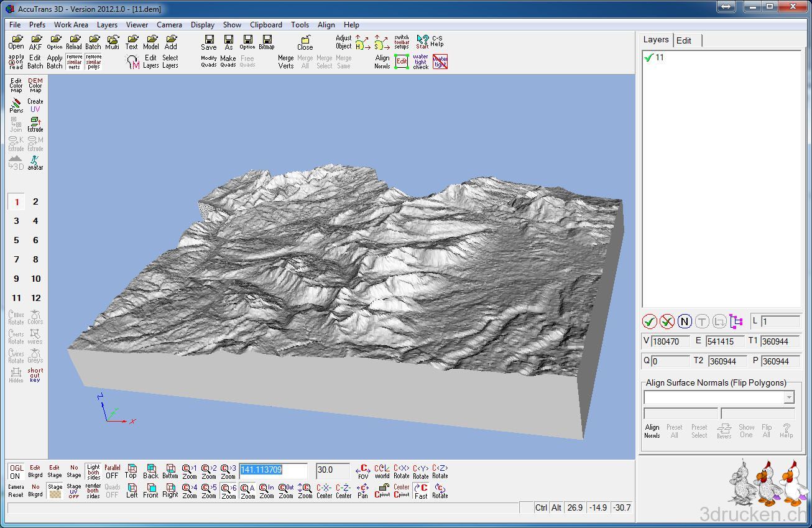
Task: Switch to the Edit tab
Action: click(x=684, y=40)
